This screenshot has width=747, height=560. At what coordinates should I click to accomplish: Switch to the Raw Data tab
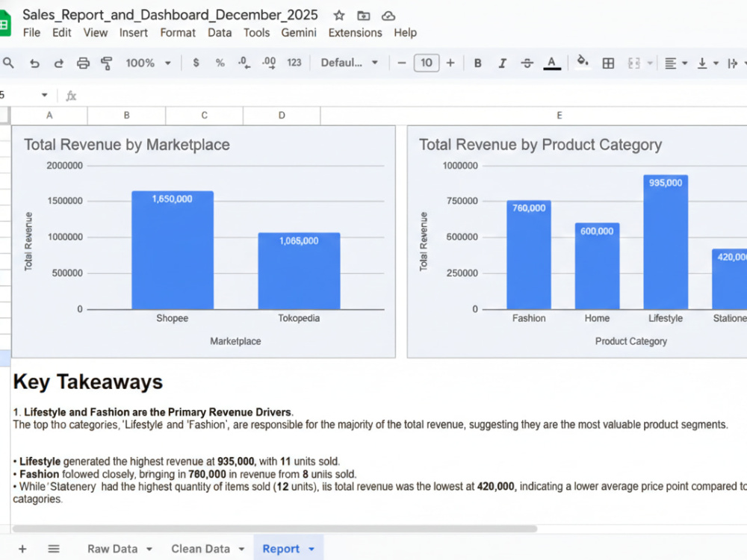tap(113, 549)
